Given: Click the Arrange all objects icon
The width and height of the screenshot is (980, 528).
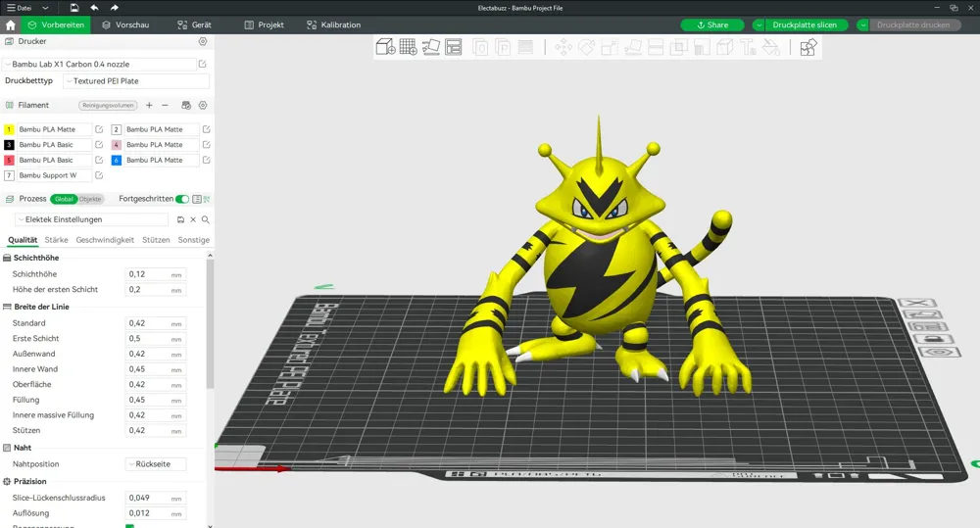Looking at the screenshot, I should [x=453, y=47].
